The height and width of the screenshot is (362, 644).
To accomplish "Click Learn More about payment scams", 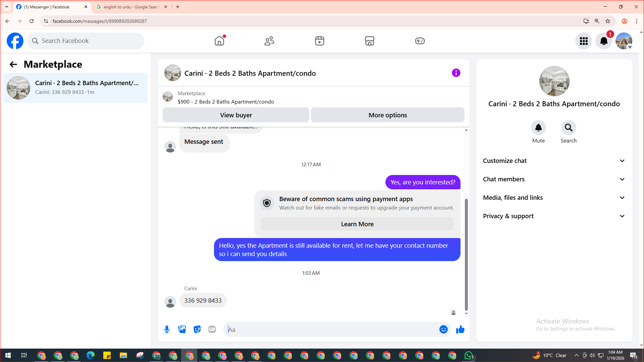I will [357, 224].
